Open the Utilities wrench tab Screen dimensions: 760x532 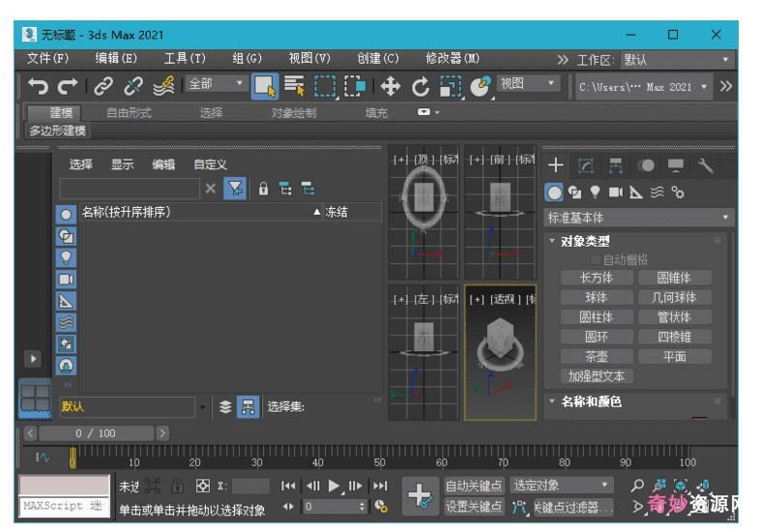tap(706, 165)
